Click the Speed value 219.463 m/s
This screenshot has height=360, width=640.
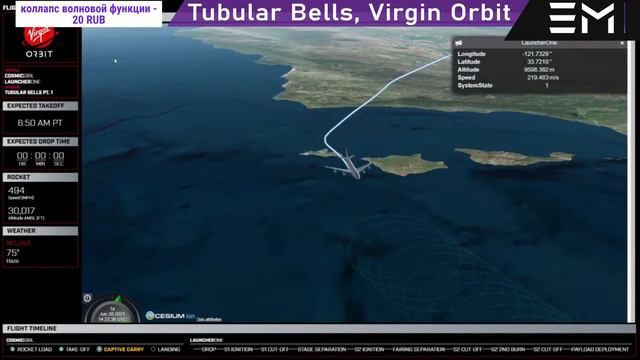tap(543, 78)
